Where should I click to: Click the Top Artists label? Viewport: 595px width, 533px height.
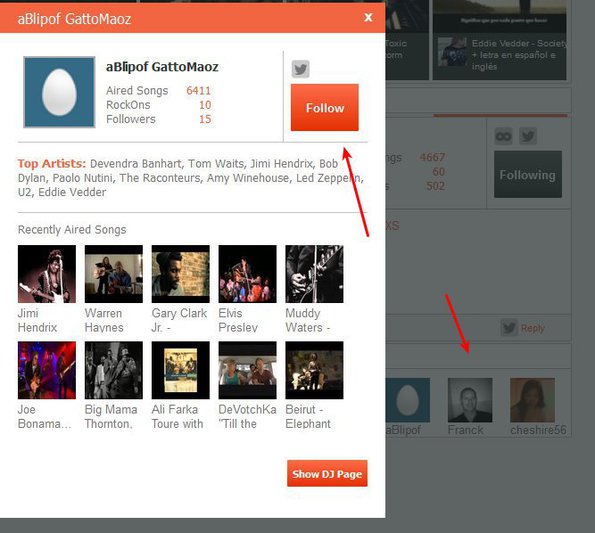point(52,164)
